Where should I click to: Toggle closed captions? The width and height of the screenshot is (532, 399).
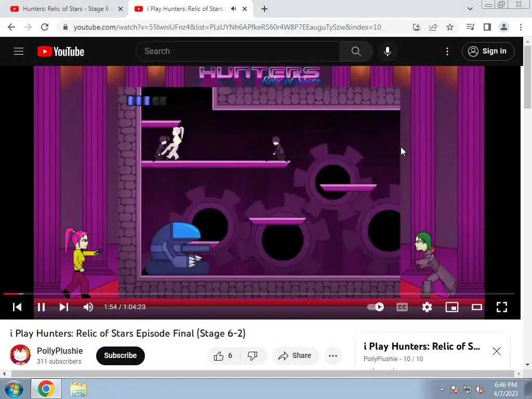(402, 307)
